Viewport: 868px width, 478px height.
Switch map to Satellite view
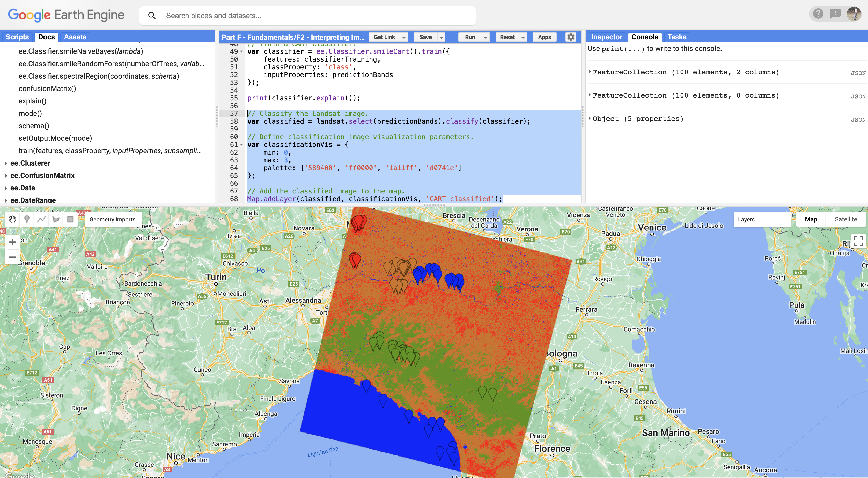point(845,220)
